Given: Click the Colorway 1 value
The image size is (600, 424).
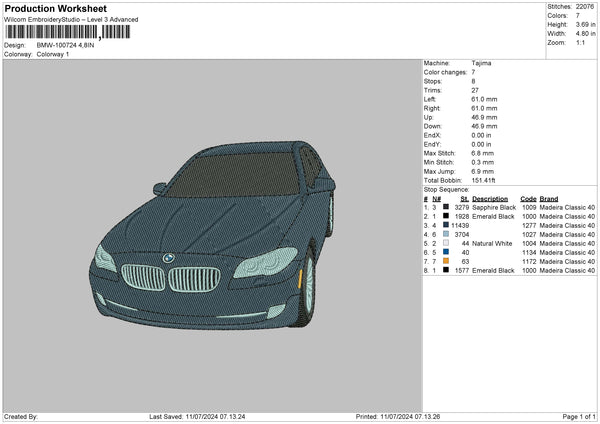Looking at the screenshot, I should [x=54, y=53].
